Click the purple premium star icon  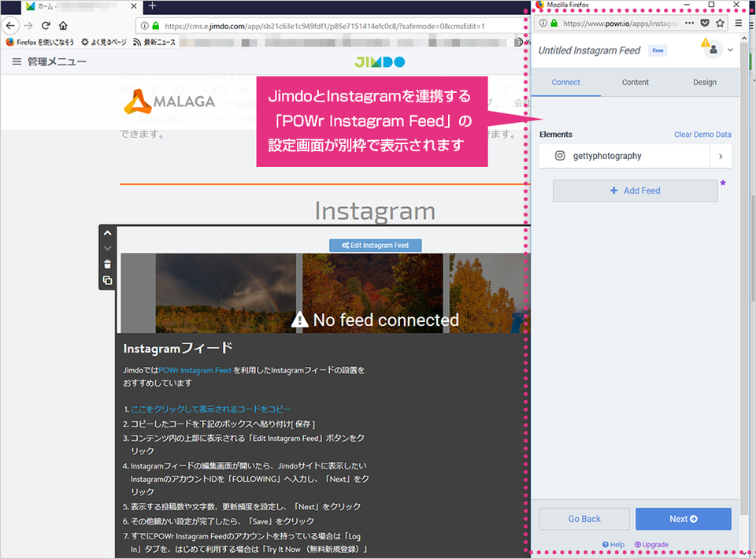tap(723, 183)
